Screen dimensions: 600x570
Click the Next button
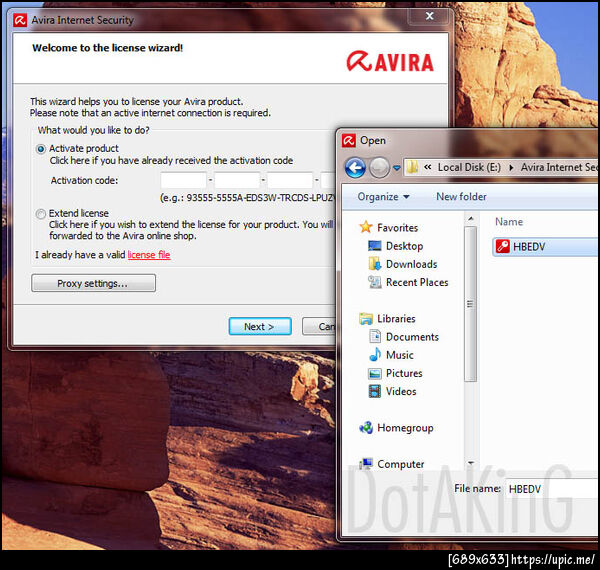260,326
